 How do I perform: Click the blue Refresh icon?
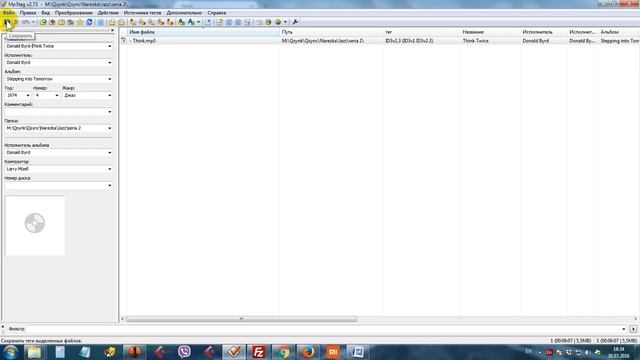(89, 22)
